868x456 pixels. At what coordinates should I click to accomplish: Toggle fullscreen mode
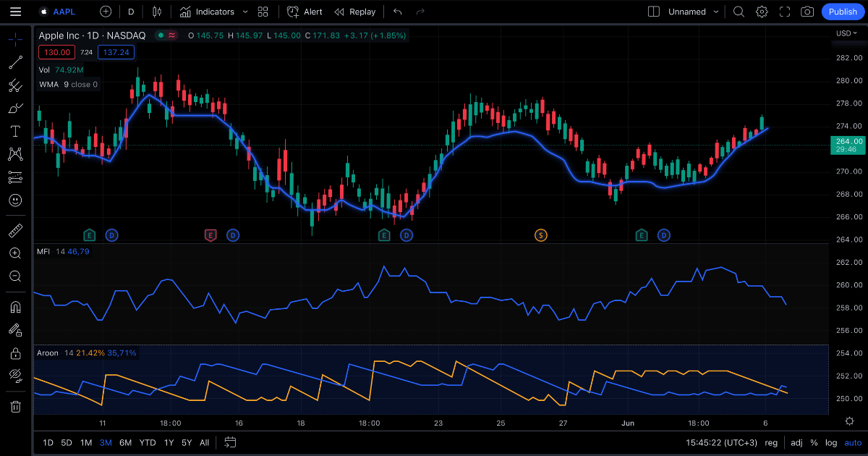click(x=785, y=12)
